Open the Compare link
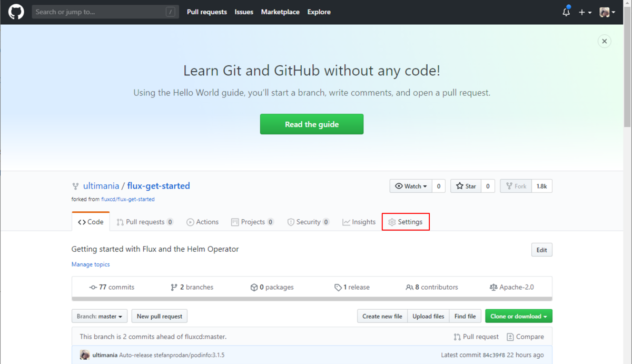 (525, 337)
